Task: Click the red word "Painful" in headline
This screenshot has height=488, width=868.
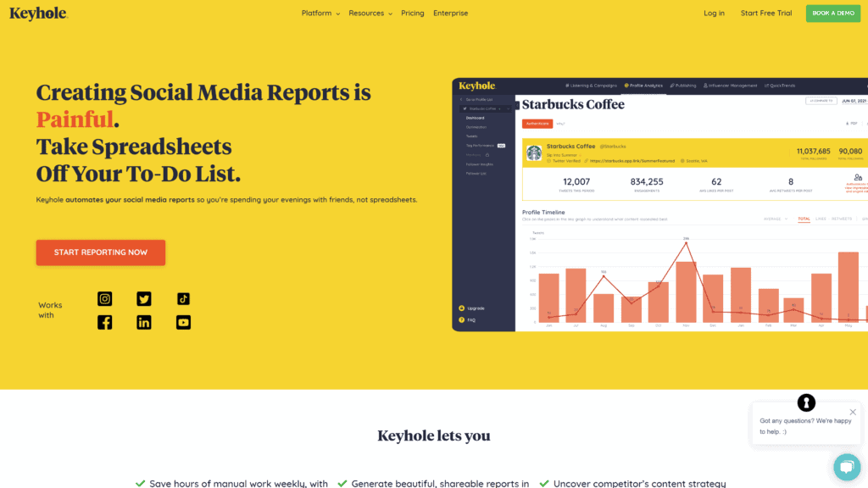Action: pos(75,119)
